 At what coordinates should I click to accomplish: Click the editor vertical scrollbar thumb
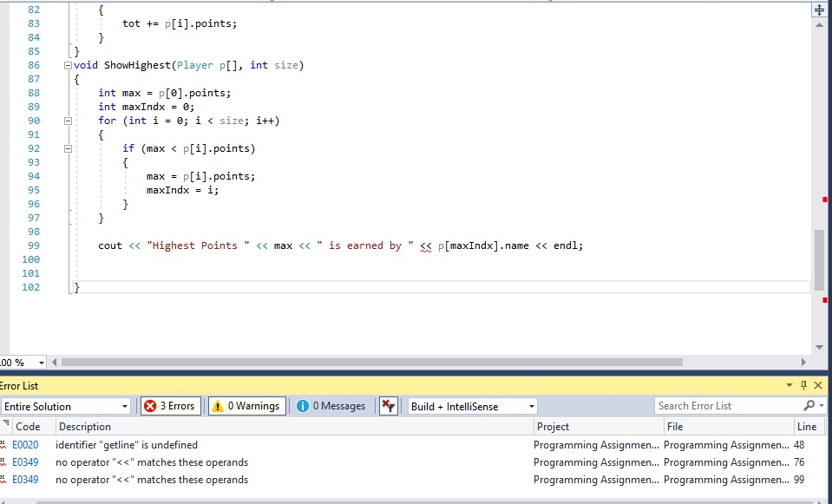(x=819, y=260)
